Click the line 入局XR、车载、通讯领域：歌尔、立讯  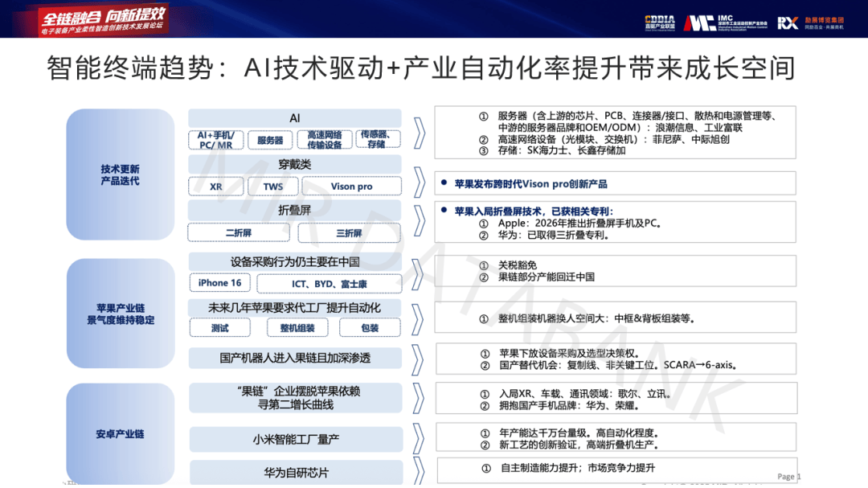click(585, 394)
